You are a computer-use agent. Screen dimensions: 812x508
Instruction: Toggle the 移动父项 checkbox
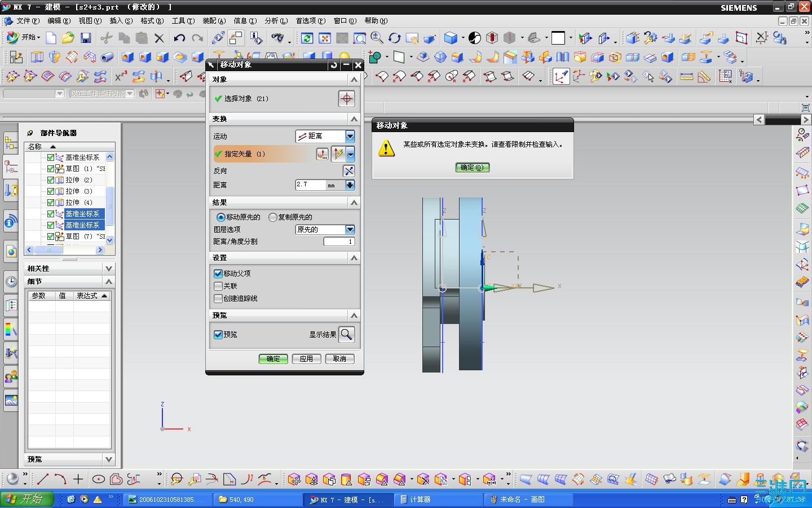click(x=218, y=274)
